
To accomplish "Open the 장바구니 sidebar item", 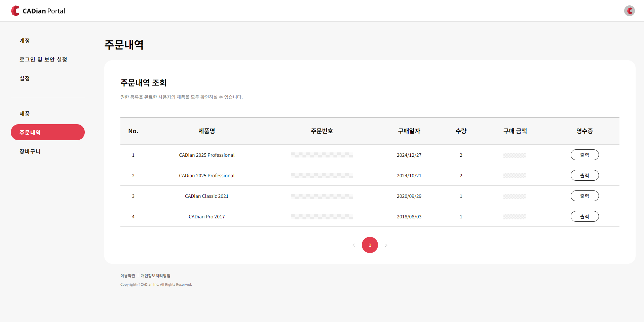I will (30, 151).
